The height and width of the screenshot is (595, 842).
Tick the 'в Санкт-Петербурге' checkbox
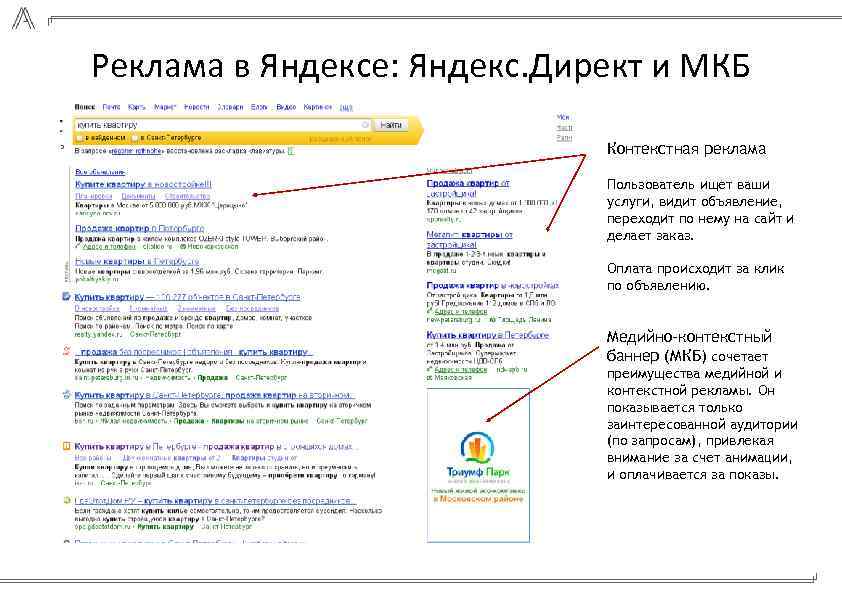tap(135, 138)
